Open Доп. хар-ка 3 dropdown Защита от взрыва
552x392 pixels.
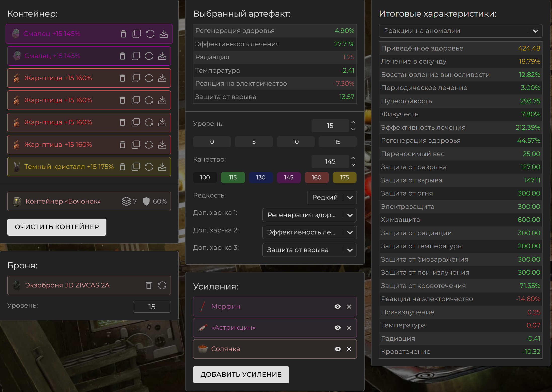point(309,250)
